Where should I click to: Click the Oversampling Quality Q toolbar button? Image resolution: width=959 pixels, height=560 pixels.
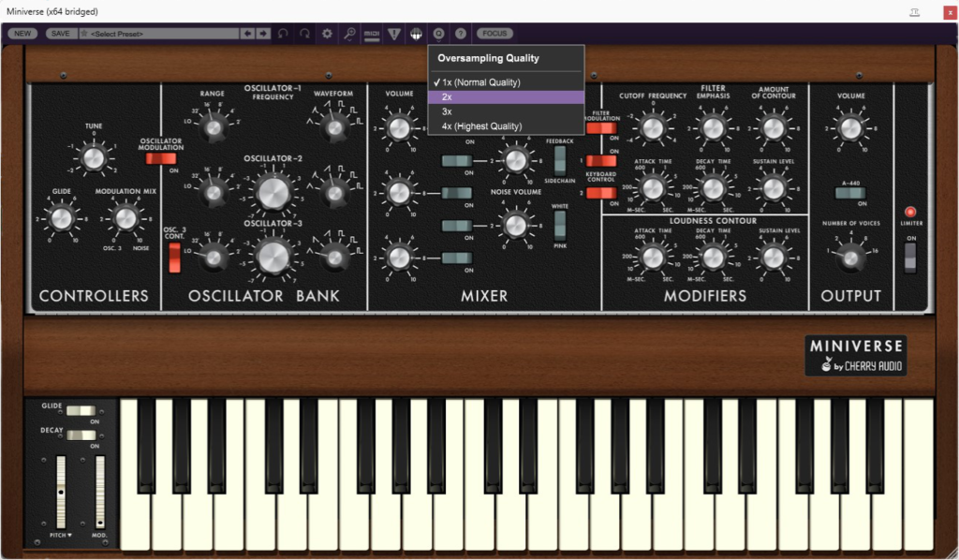pyautogui.click(x=438, y=34)
